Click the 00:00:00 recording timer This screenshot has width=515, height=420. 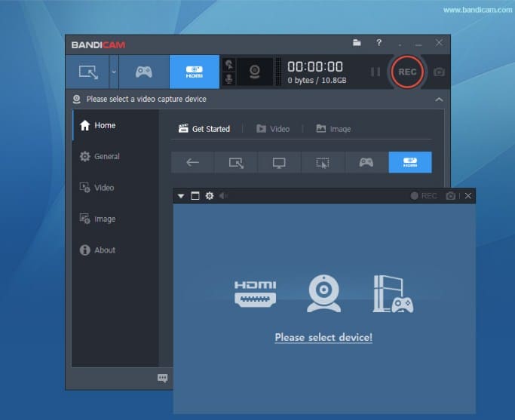point(315,66)
